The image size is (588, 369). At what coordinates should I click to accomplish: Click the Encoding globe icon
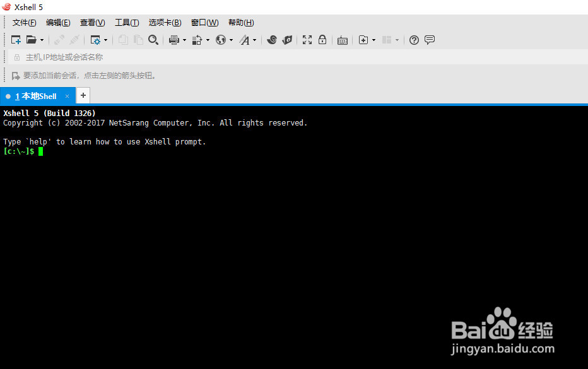click(221, 40)
